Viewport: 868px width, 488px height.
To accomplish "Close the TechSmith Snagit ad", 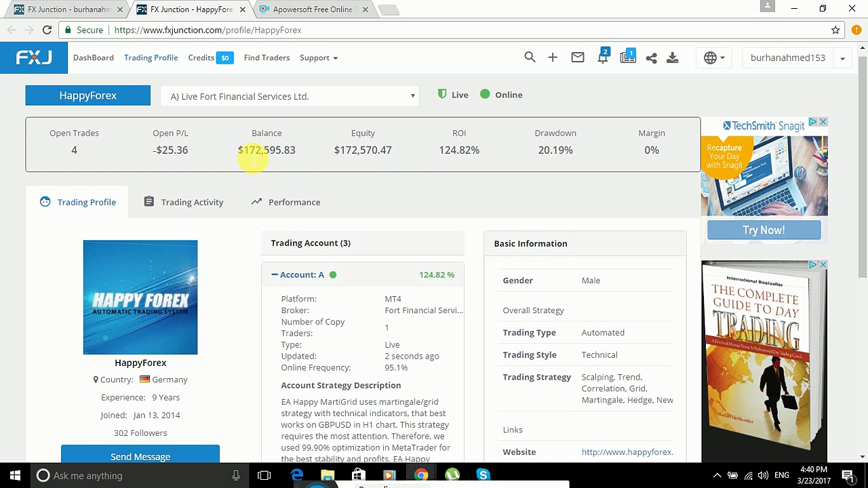I will pyautogui.click(x=823, y=122).
